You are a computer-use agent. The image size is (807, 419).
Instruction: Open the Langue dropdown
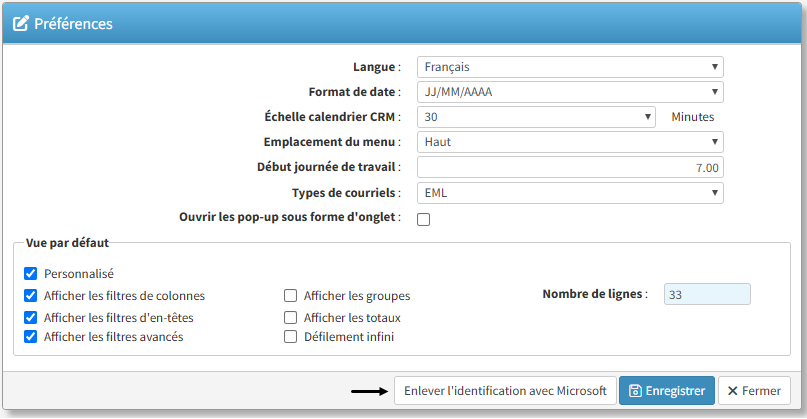point(569,67)
